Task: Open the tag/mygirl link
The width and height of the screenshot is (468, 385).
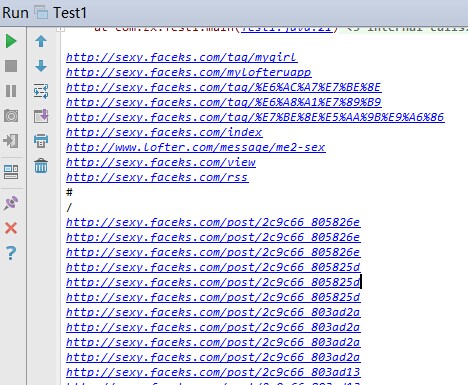Action: 182,57
